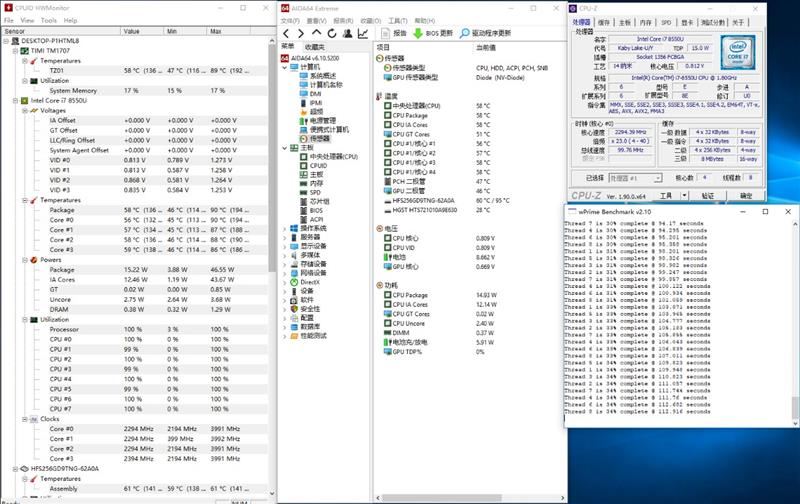Viewport: 800px width, 504px height.
Task: Click the 确定 button in CPU-Z
Action: 746,195
